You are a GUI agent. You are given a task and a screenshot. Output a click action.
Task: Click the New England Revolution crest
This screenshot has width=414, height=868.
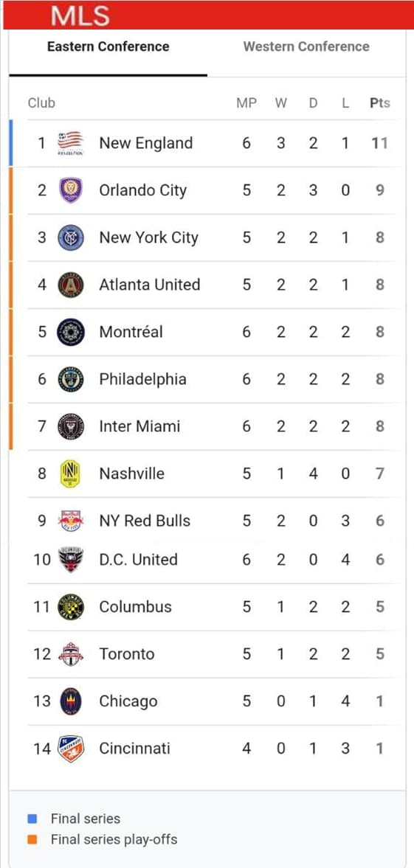71,143
